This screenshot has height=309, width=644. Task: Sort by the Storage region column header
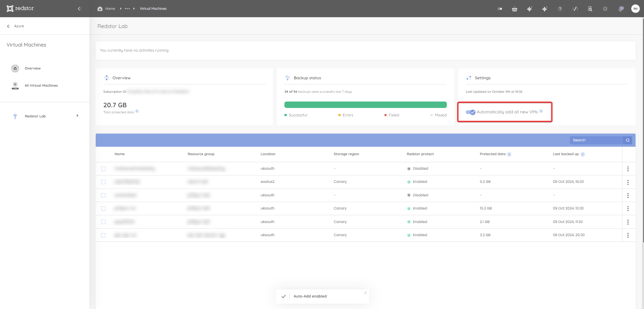[x=346, y=154]
